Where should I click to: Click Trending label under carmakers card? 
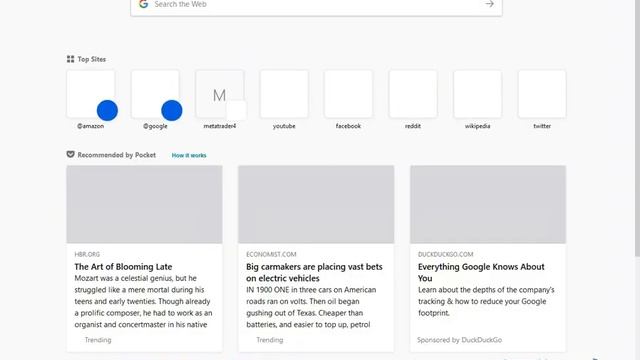point(270,340)
